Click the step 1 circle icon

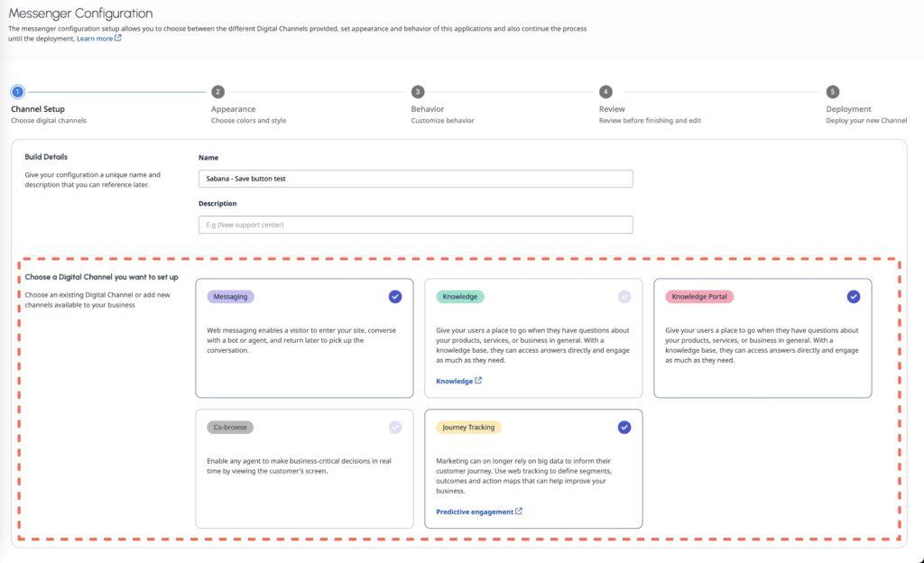[15, 91]
